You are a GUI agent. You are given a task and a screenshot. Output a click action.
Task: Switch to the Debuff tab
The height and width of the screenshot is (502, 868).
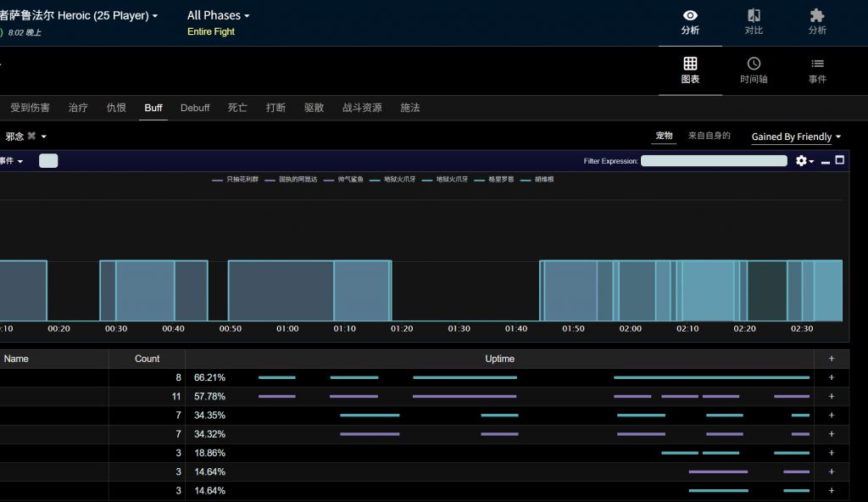(195, 108)
